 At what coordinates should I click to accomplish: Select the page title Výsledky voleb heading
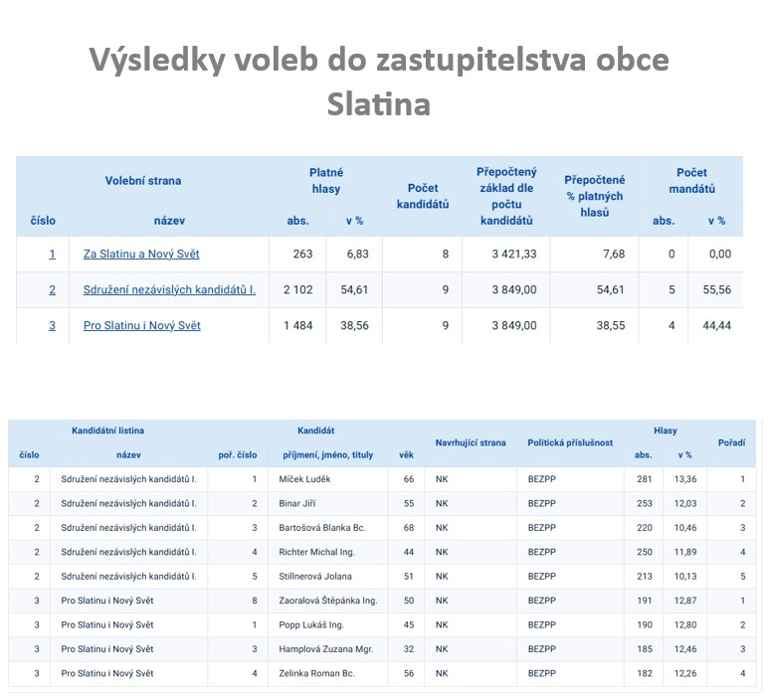379,82
